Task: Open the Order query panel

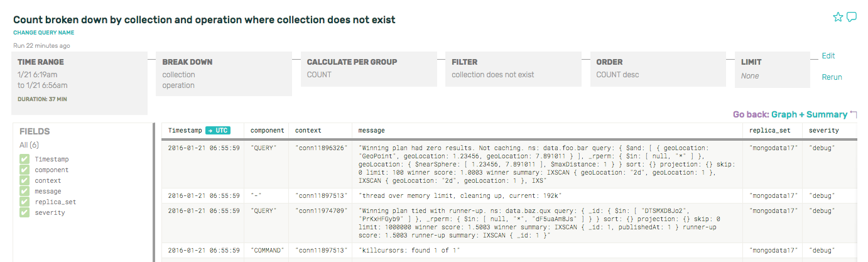Action: click(x=658, y=69)
